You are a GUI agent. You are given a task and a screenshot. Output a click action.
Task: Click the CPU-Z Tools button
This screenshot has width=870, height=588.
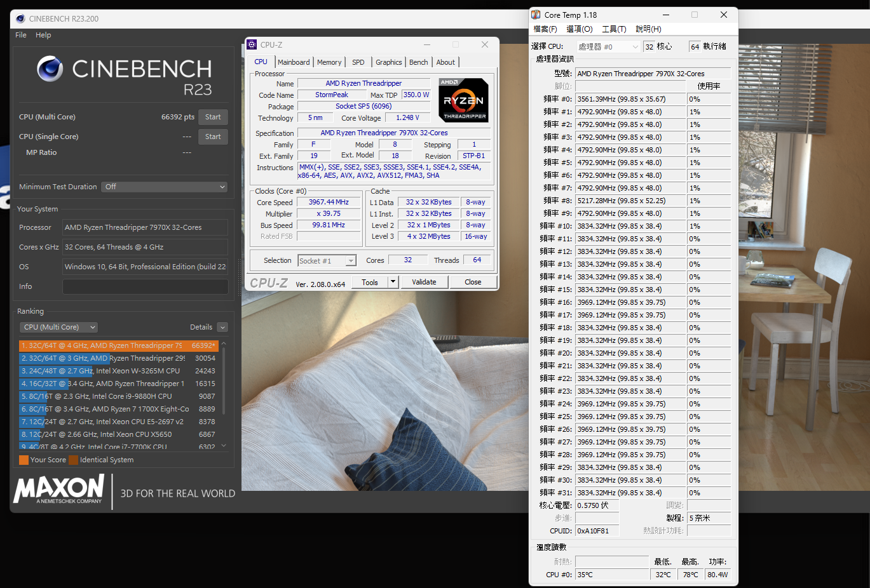point(370,282)
